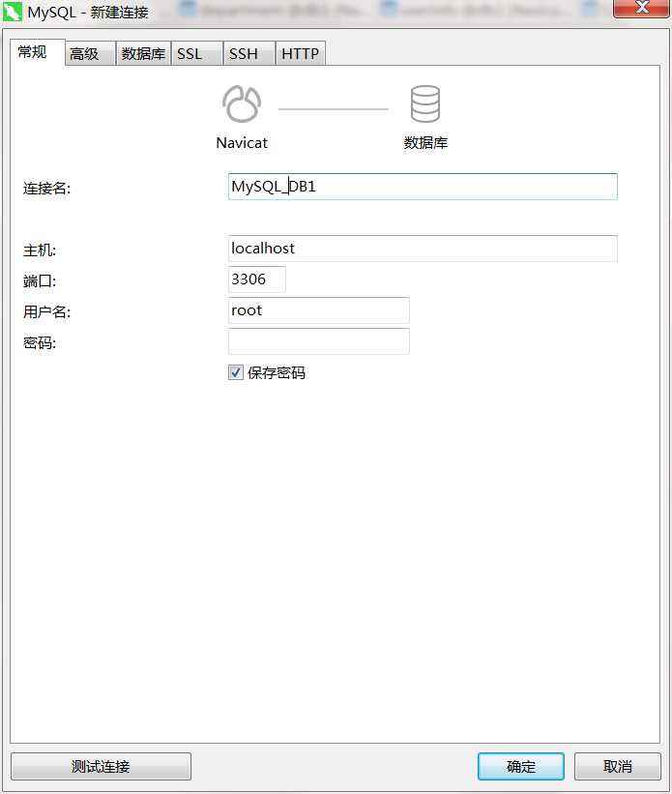Open the 数据库 tab
Screen dimensions: 672x794
pyautogui.click(x=143, y=54)
